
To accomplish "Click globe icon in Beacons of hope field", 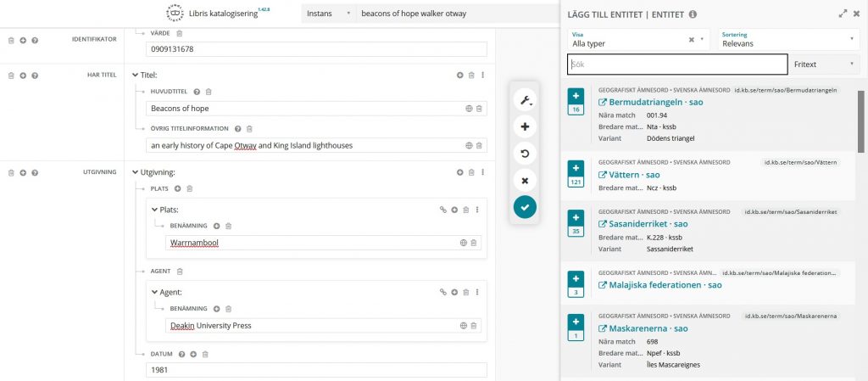I will tap(469, 109).
